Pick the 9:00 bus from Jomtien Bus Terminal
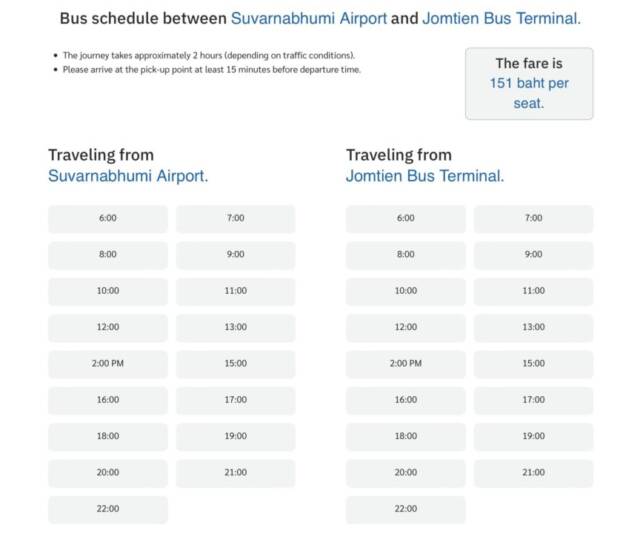The image size is (640, 536). pos(533,255)
